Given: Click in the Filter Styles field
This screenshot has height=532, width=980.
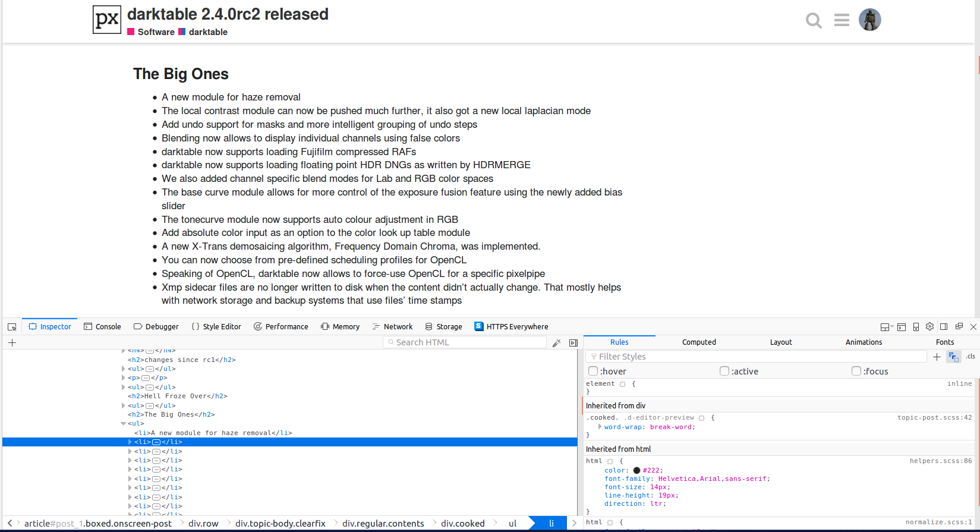Looking at the screenshot, I should (x=756, y=357).
